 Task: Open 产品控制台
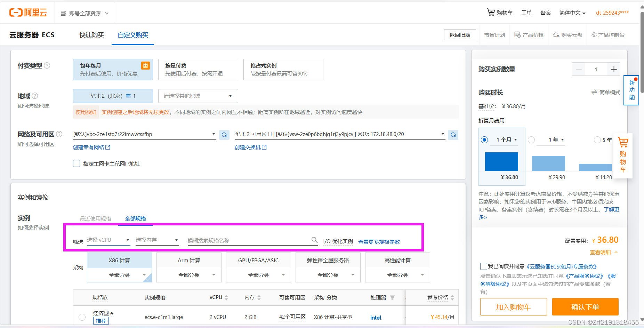coord(608,35)
